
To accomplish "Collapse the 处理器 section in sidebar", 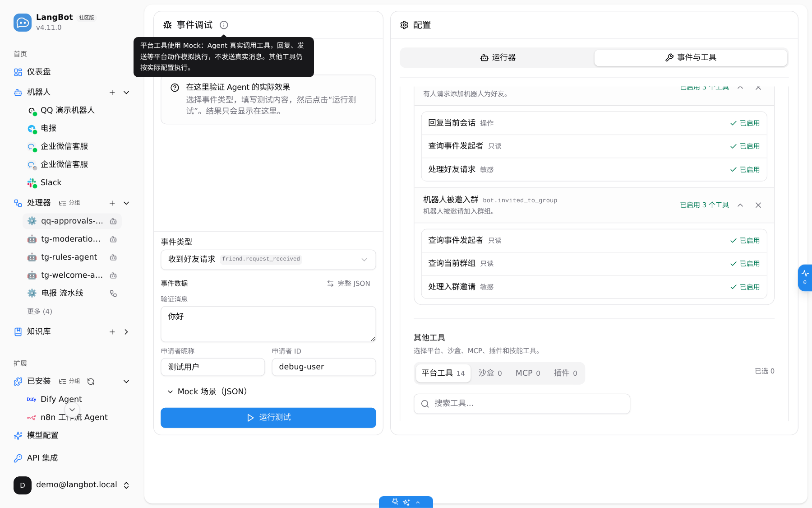I will [126, 203].
